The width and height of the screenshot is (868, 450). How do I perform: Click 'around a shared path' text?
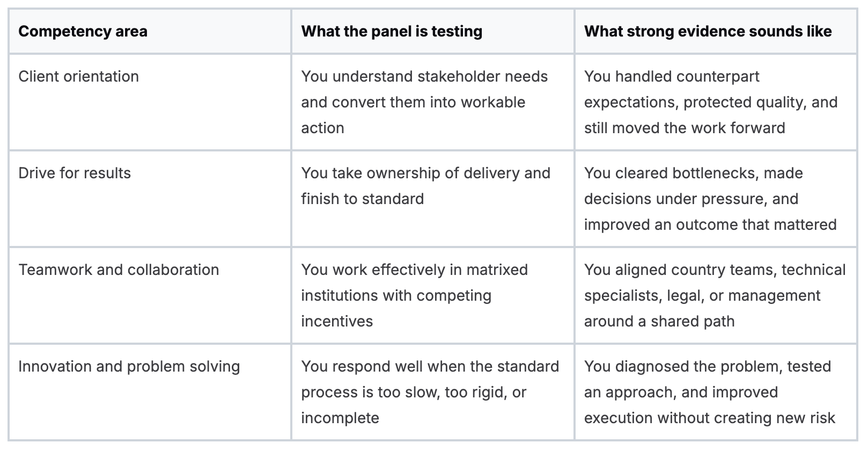coord(659,321)
